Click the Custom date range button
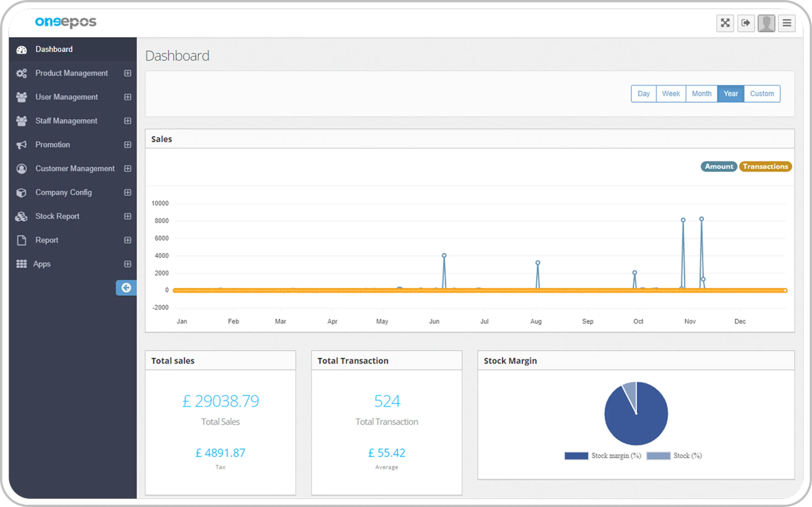812x507 pixels. [x=762, y=94]
